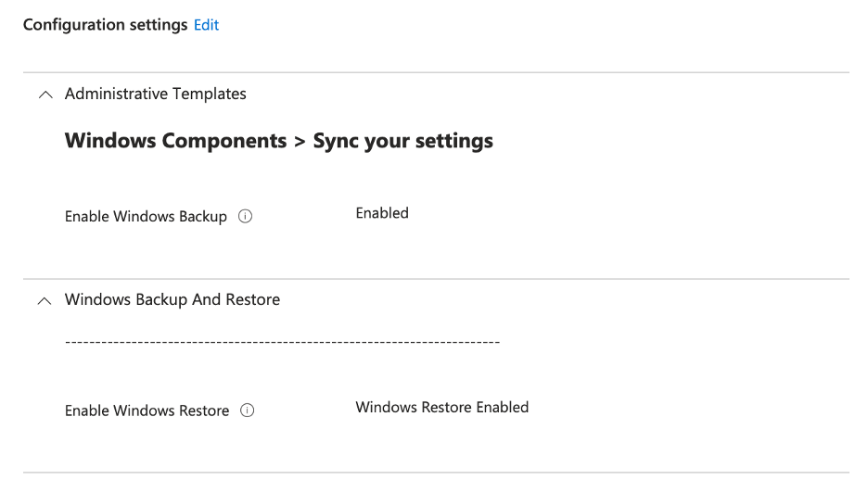Click the Windows Restore Enabled value
Viewport: 868px width, 480px height.
coord(442,407)
